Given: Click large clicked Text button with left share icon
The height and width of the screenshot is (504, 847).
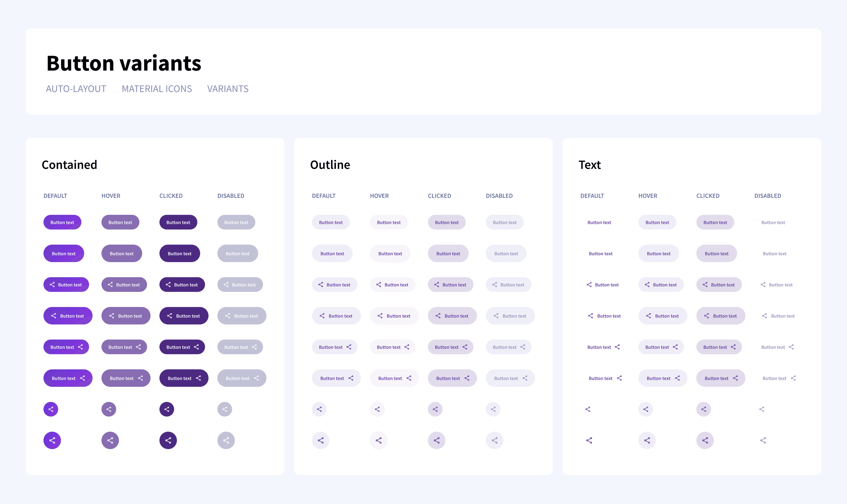Looking at the screenshot, I should [x=721, y=316].
